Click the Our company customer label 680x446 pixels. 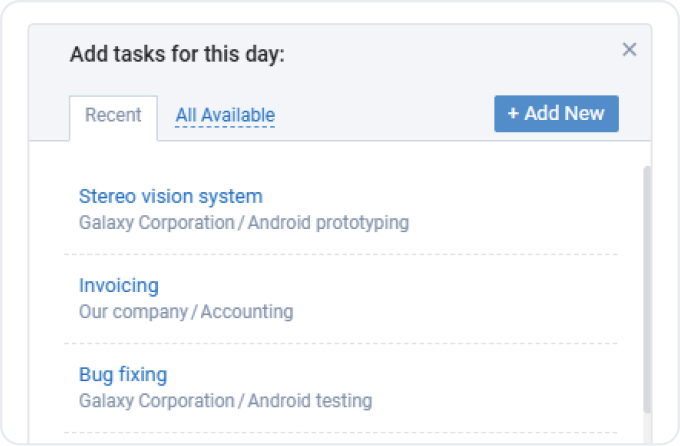click(133, 312)
